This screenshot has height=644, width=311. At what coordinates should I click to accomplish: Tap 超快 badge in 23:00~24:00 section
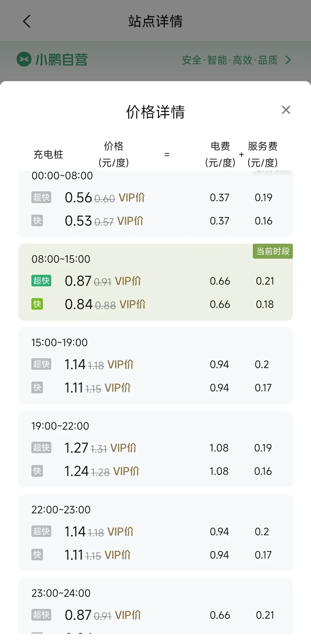click(x=41, y=615)
